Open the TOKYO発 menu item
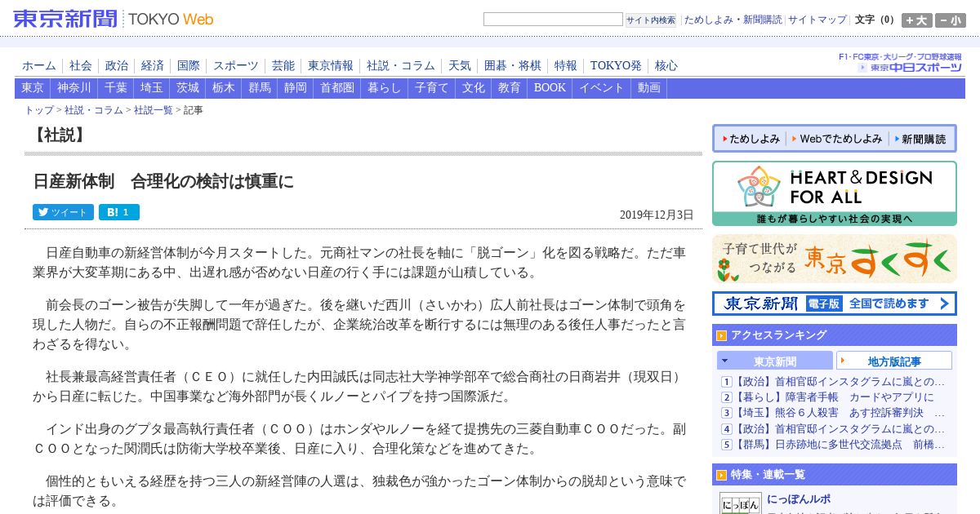 click(616, 65)
